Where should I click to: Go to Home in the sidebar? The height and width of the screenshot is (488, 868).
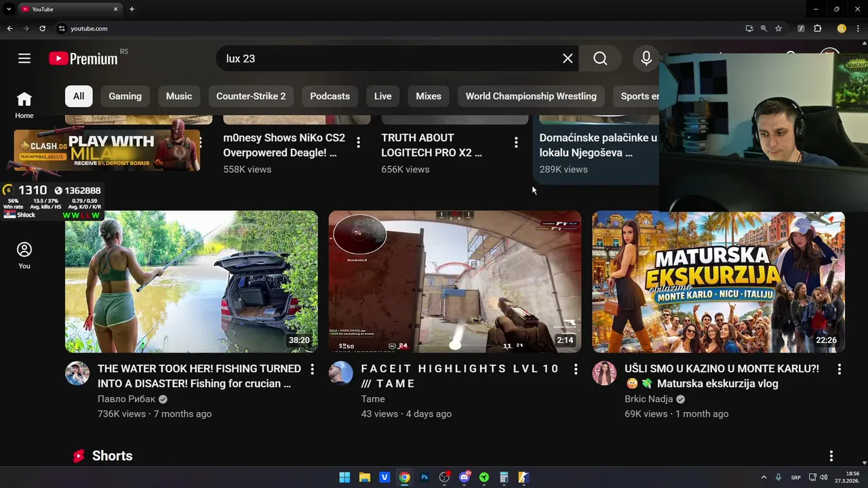pyautogui.click(x=24, y=105)
